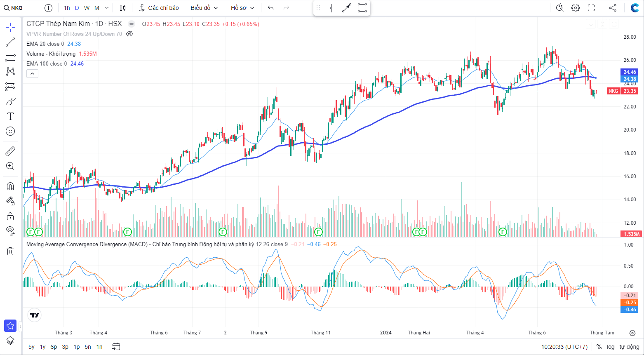Select the EMA 20 close indicator legend
644x355 pixels.
45,44
